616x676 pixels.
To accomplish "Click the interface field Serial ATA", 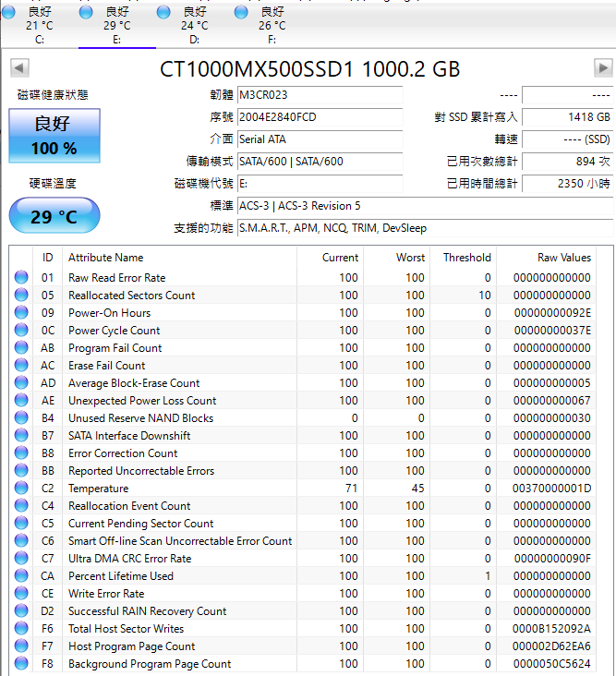I will click(320, 139).
